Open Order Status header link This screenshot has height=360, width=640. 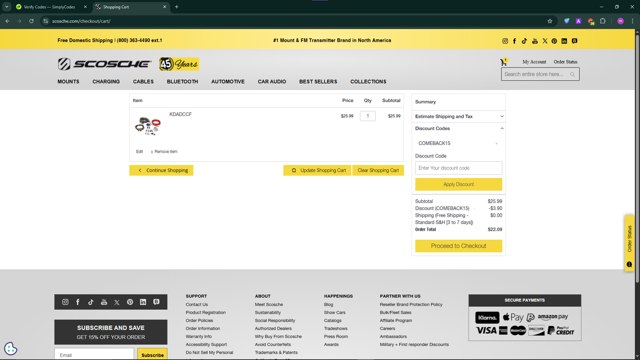pyautogui.click(x=565, y=62)
